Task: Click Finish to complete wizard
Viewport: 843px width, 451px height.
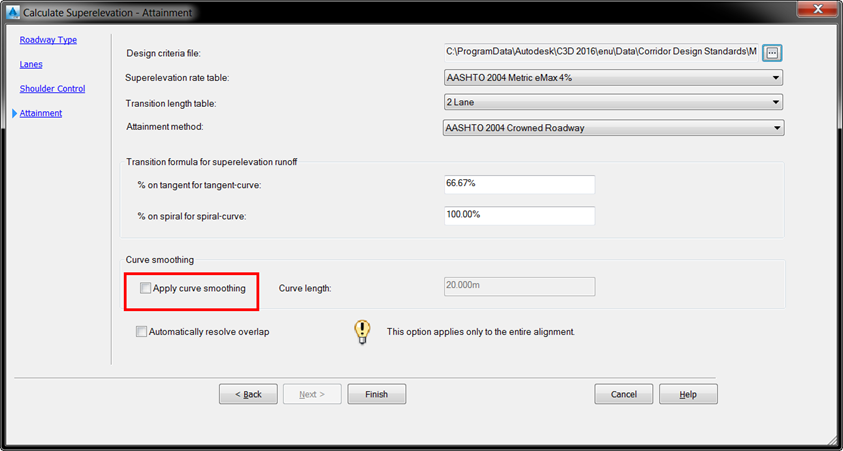Action: point(377,394)
